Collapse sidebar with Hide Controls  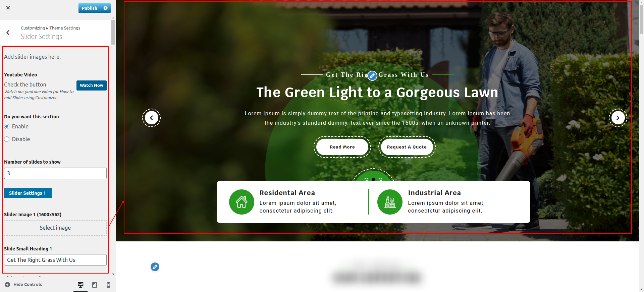click(x=23, y=284)
